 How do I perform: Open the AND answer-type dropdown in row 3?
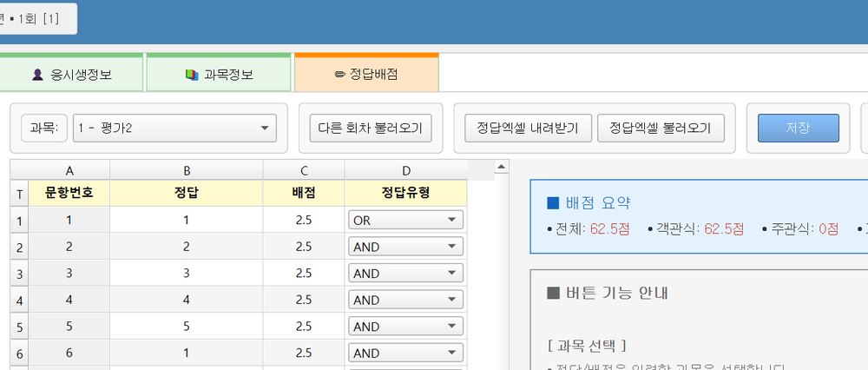405,273
